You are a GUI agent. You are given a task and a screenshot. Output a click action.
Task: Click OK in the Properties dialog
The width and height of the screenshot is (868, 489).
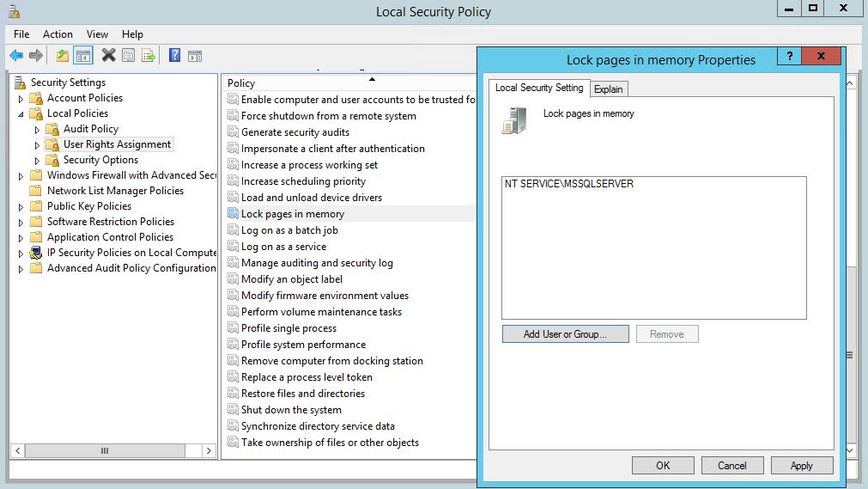coord(663,466)
